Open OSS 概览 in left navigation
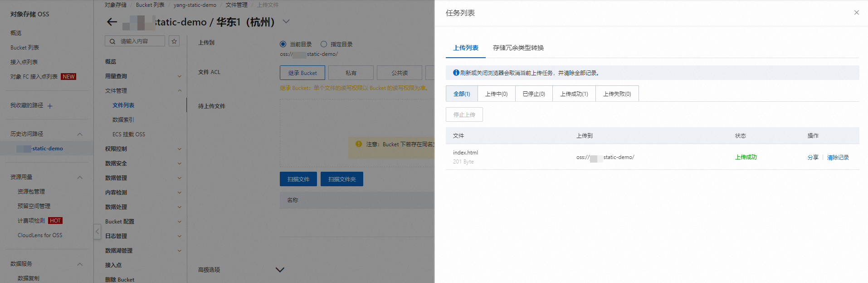This screenshot has height=283, width=868. point(16,33)
